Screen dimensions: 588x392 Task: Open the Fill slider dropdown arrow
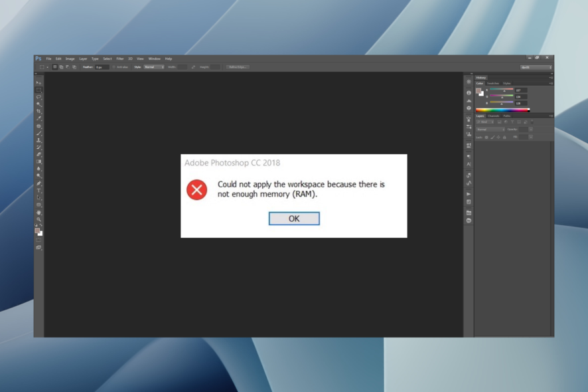(531, 137)
